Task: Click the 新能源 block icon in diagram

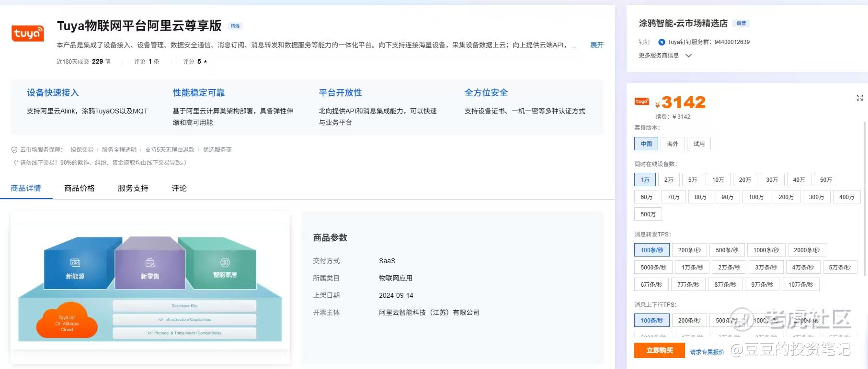Action: pos(75,263)
